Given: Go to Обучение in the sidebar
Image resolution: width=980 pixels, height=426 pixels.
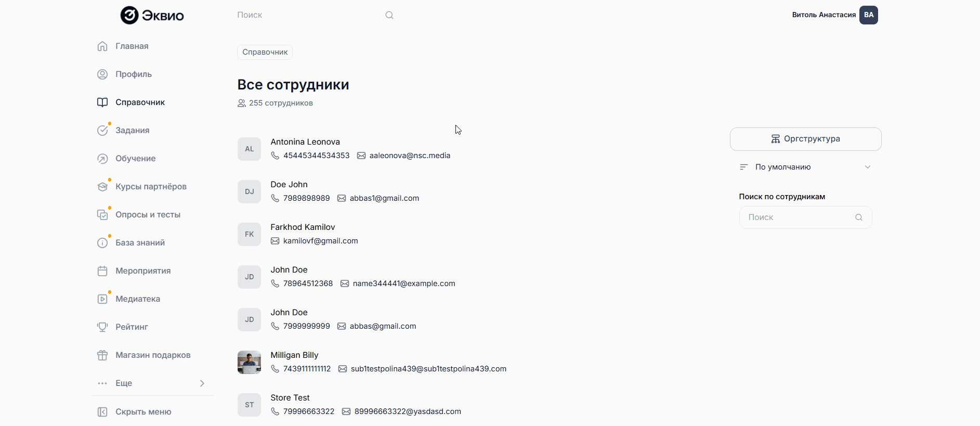Looking at the screenshot, I should click(x=135, y=159).
